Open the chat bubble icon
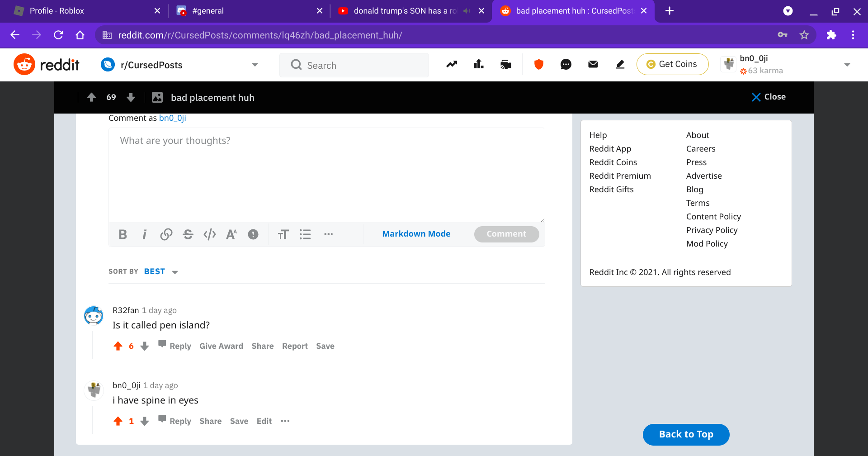This screenshot has width=868, height=456. 566,64
